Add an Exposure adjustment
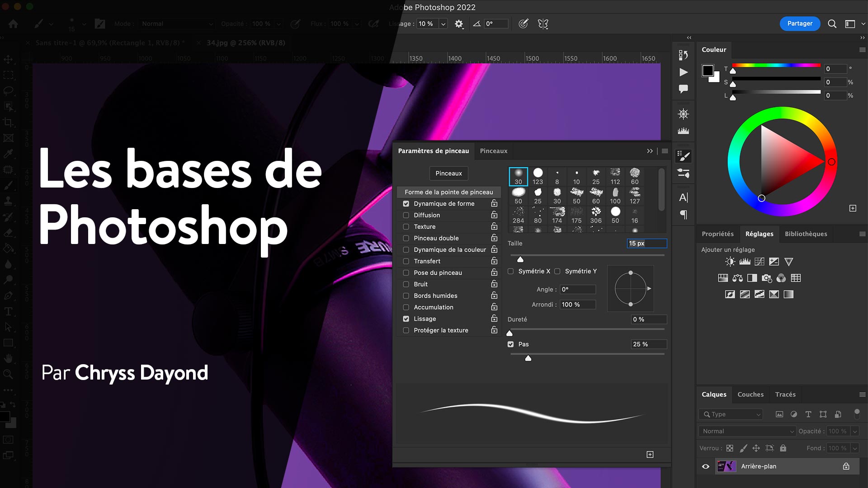This screenshot has width=868, height=488. [774, 262]
